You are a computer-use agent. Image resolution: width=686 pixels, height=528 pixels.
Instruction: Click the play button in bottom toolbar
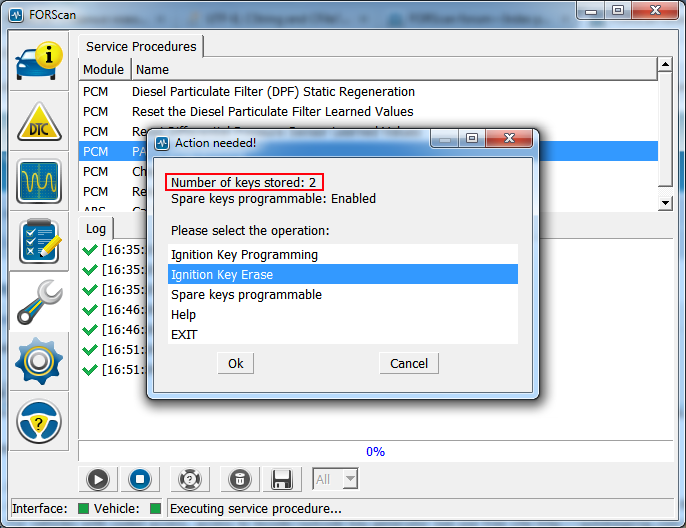[x=98, y=479]
